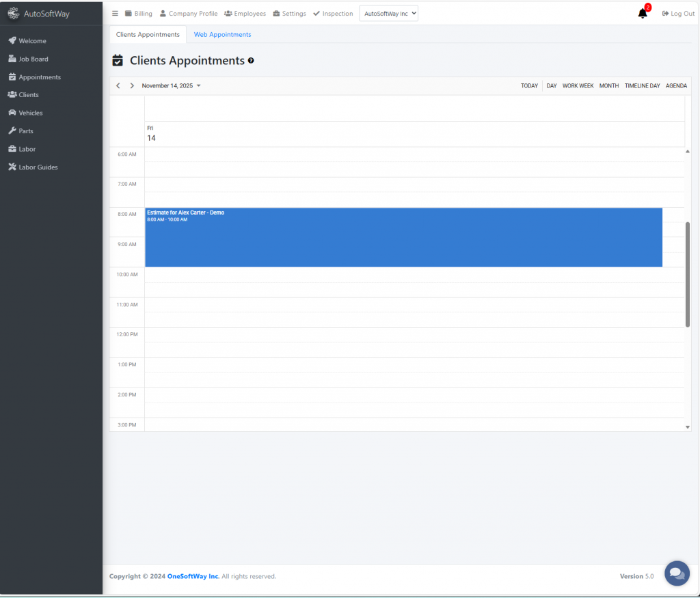Open Job Board from the sidebar

(33, 59)
